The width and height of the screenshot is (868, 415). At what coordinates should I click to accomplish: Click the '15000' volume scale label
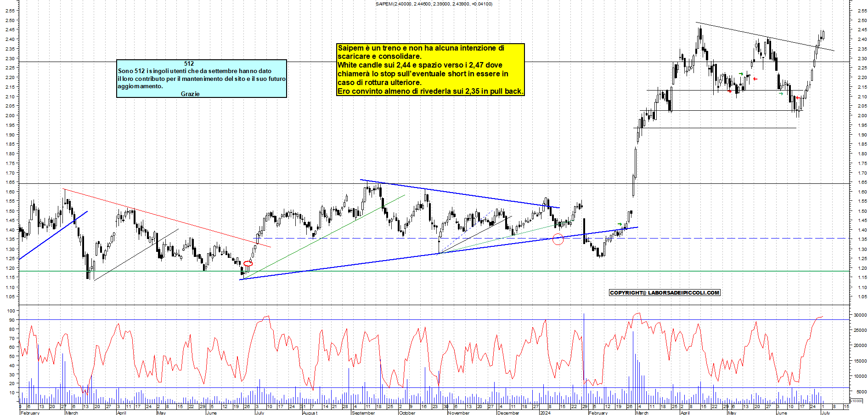pos(860,361)
